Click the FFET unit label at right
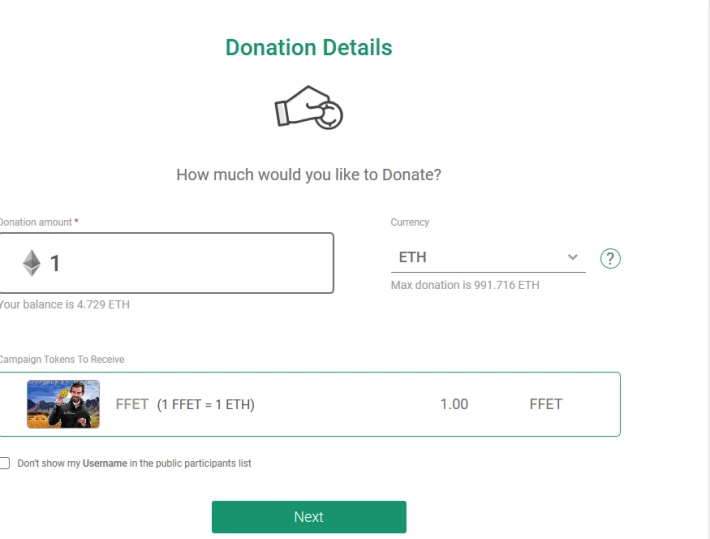The width and height of the screenshot is (710, 539). click(546, 404)
